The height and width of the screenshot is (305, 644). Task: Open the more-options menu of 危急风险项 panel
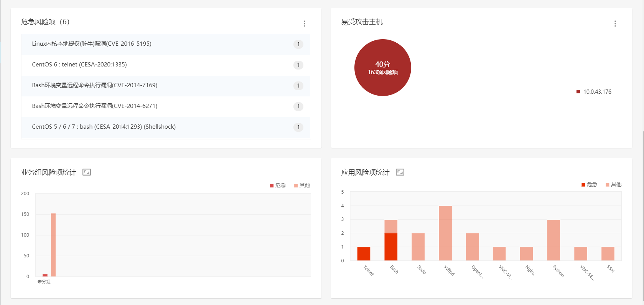click(x=305, y=24)
